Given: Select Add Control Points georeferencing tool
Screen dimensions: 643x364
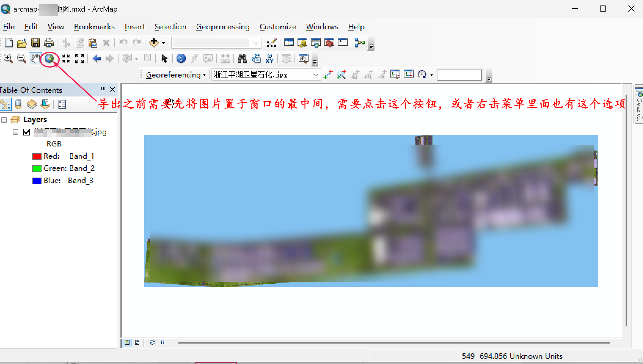Looking at the screenshot, I should point(328,75).
